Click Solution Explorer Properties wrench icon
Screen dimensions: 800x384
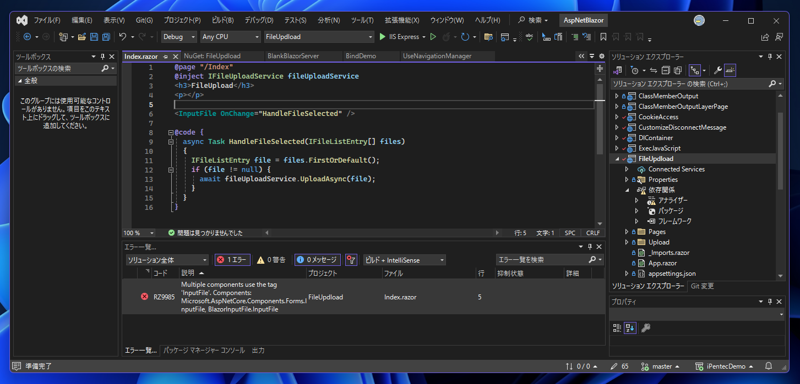[717, 70]
